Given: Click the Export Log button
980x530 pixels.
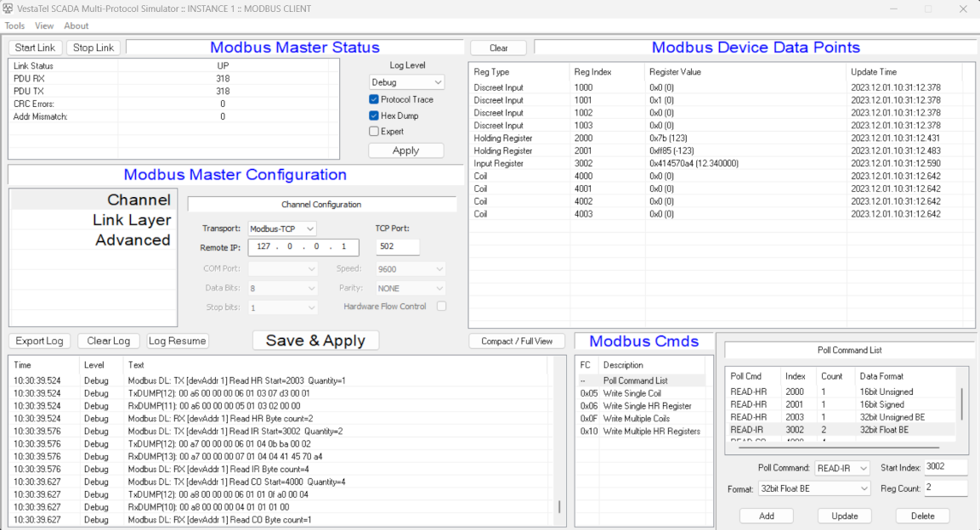Looking at the screenshot, I should pos(40,341).
